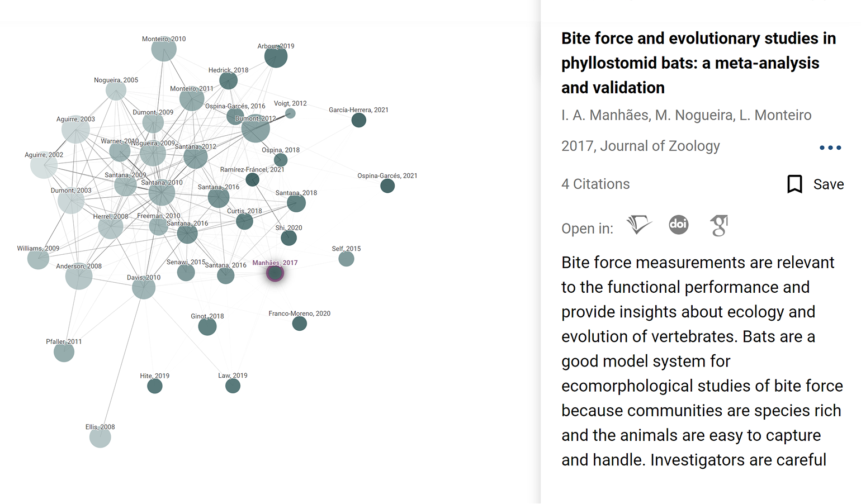Open the three-dot more options menu
The width and height of the screenshot is (861, 504).
coord(830,148)
